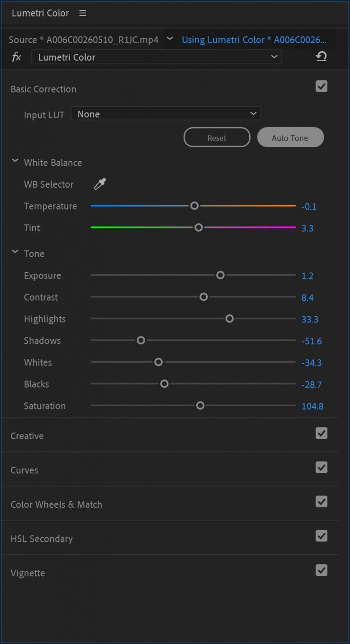Open the Lumetri Color effect dropdown
This screenshot has width=350, height=644.
[x=157, y=57]
